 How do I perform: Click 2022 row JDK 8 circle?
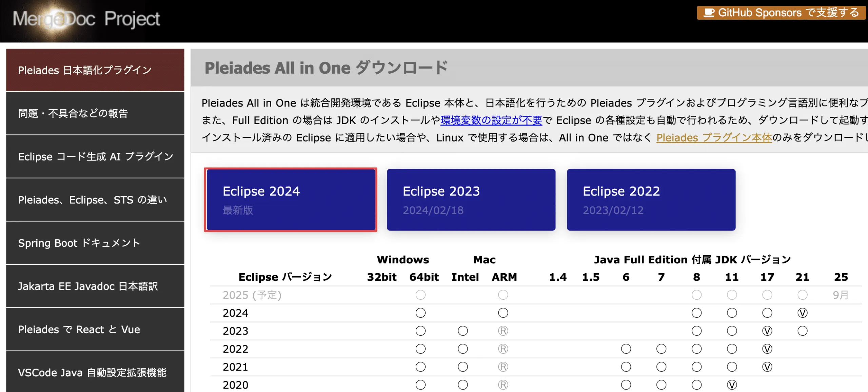coord(697,349)
